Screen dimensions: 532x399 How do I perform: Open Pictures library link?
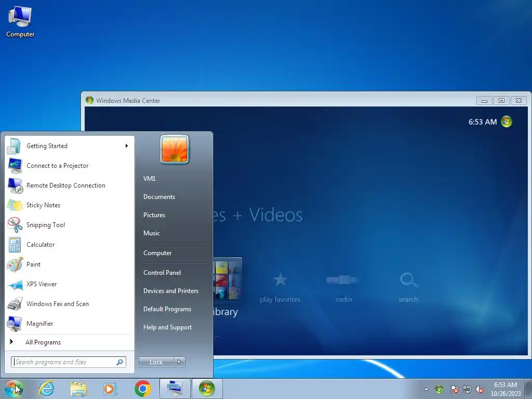154,215
